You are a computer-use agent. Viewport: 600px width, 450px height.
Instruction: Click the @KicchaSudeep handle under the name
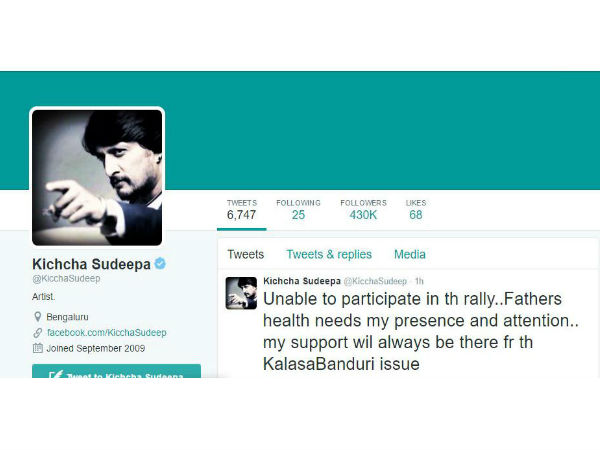click(x=66, y=279)
